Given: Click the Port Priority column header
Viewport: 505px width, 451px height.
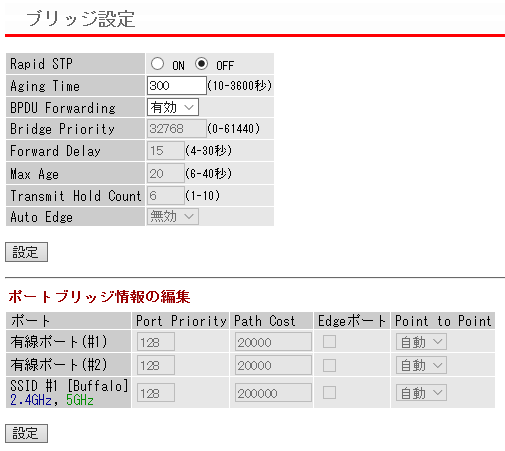Looking at the screenshot, I should click(181, 321).
